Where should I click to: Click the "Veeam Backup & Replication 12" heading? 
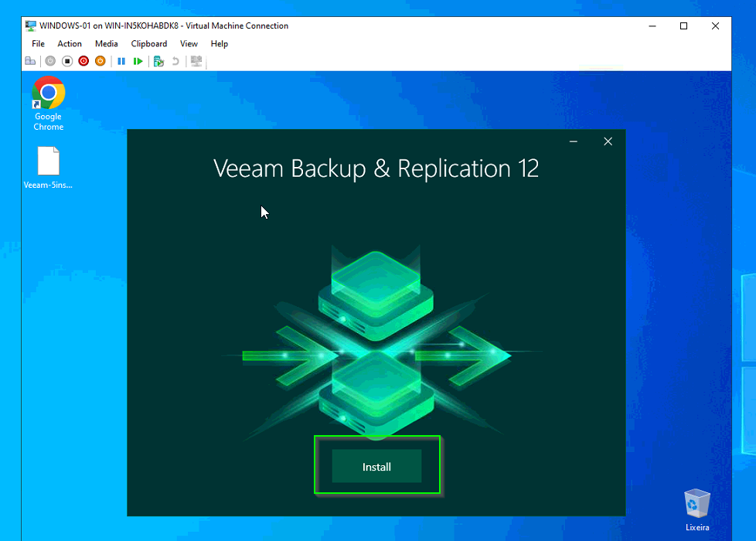376,168
